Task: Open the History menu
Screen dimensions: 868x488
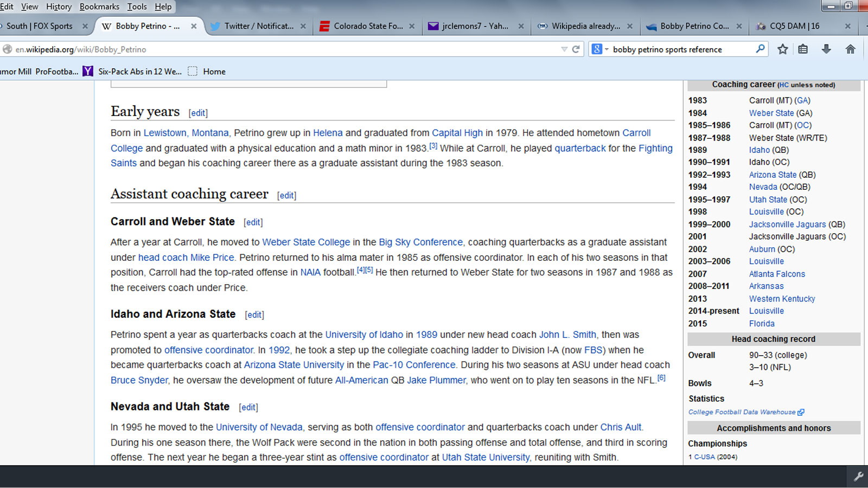Action: (x=59, y=7)
